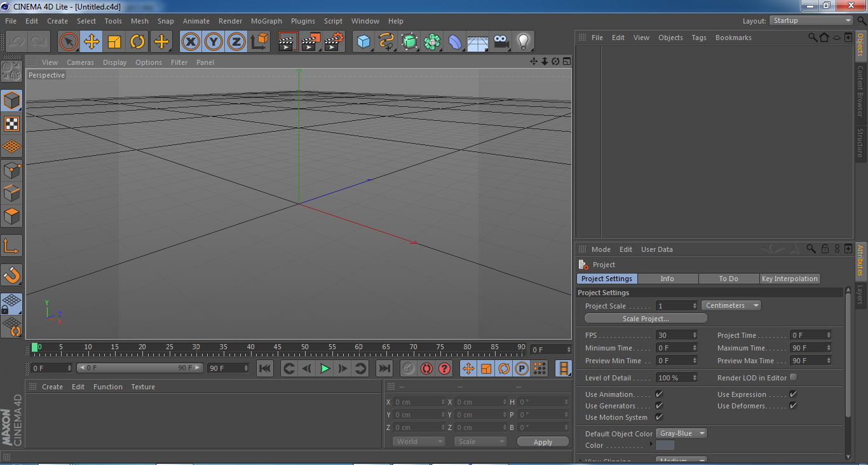
Task: Click the Scale Project button
Action: (x=646, y=319)
